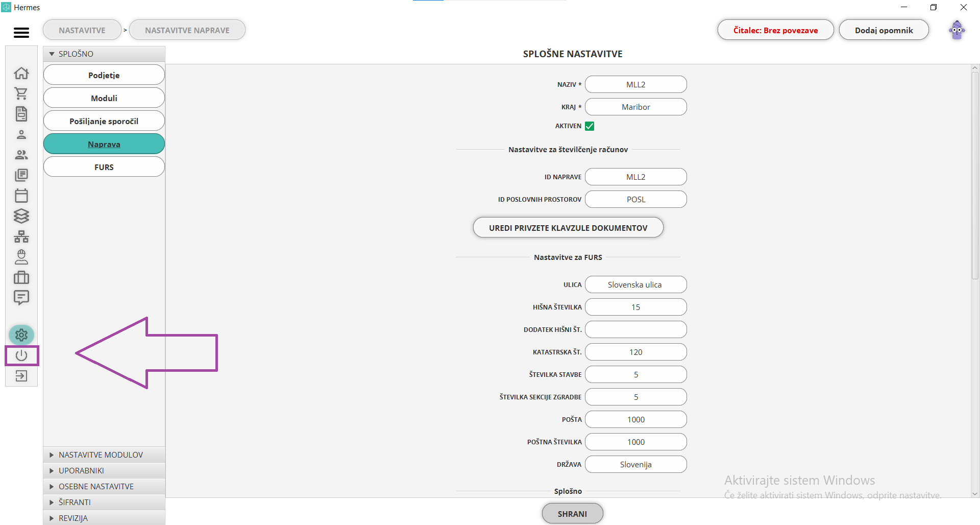Click the power icon in sidebar
This screenshot has width=980, height=525.
point(21,355)
